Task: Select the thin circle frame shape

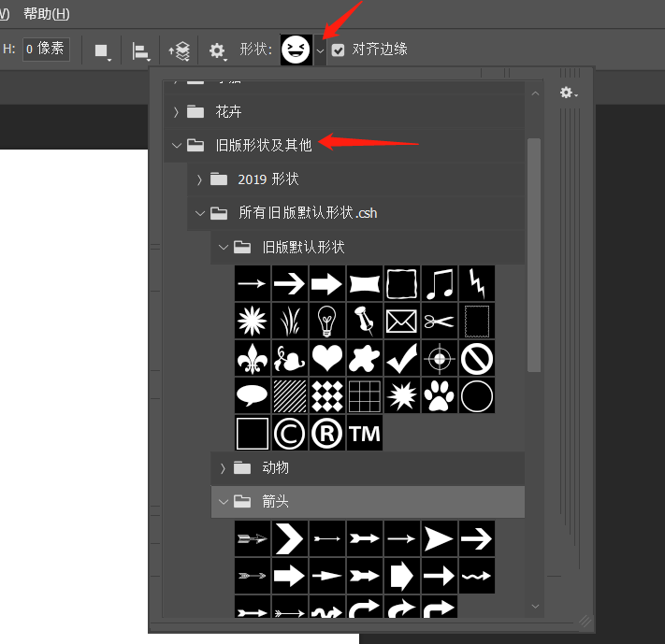Action: (477, 395)
